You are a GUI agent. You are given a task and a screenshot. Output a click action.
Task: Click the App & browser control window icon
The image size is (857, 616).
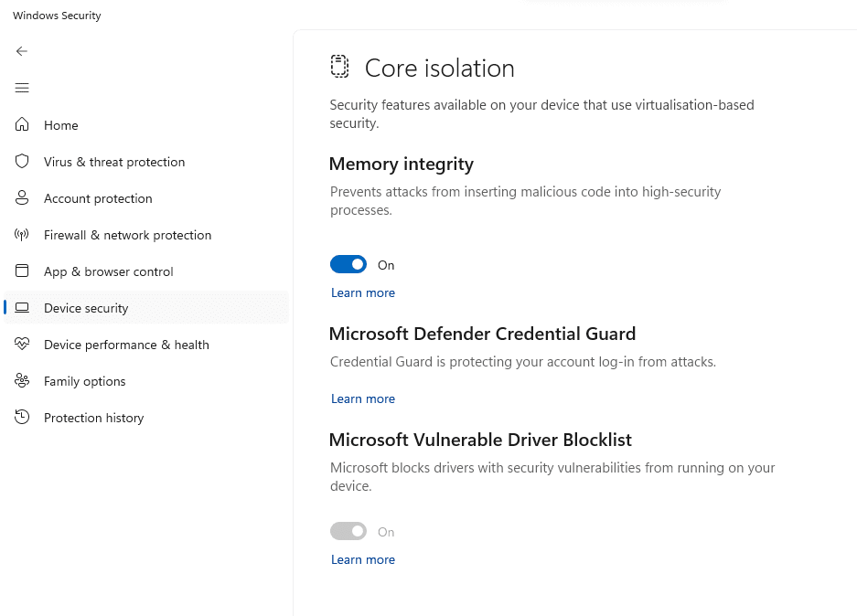pos(22,271)
